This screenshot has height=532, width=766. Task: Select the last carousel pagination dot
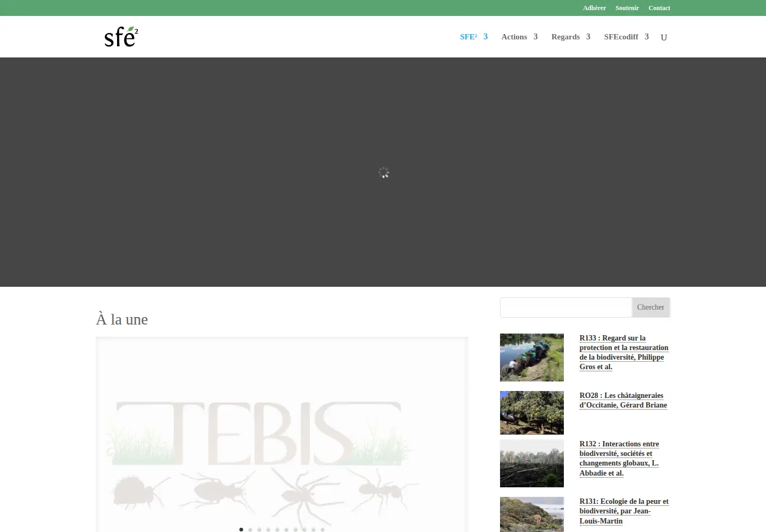323,529
